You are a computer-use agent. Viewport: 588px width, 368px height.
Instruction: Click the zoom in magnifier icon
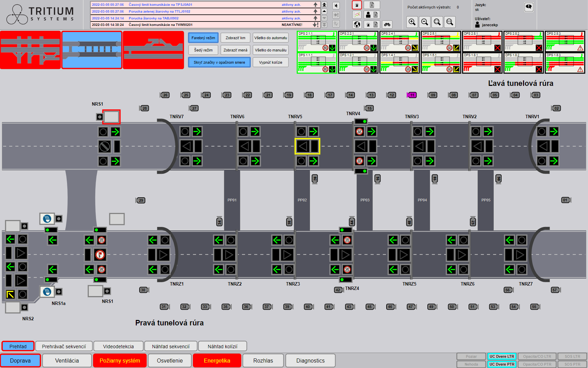412,22
